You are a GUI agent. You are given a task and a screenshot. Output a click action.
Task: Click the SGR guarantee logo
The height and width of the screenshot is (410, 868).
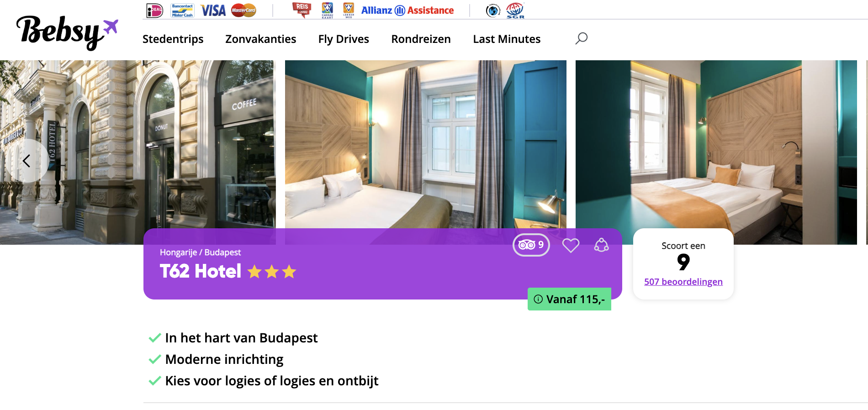515,10
